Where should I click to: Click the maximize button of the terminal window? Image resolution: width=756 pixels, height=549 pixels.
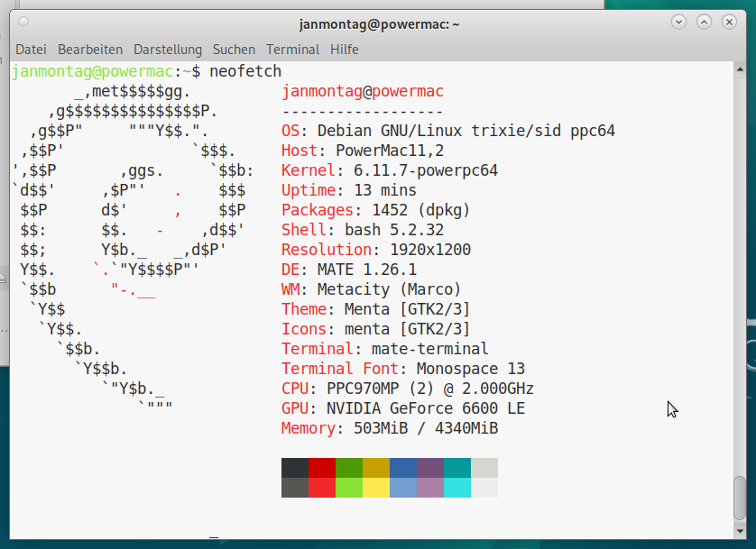[703, 22]
